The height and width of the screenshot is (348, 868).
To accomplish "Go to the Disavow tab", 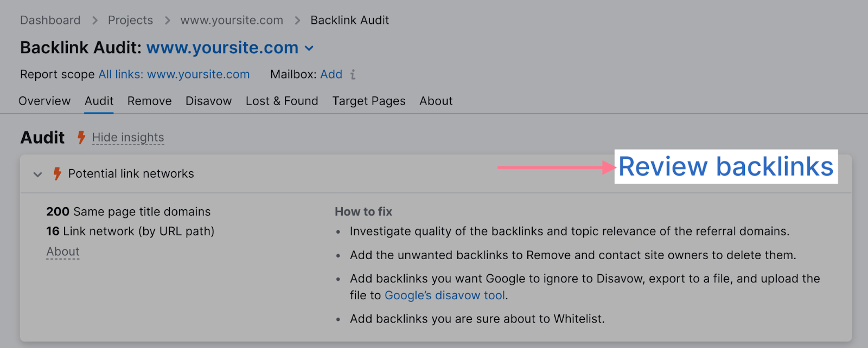I will pos(208,101).
